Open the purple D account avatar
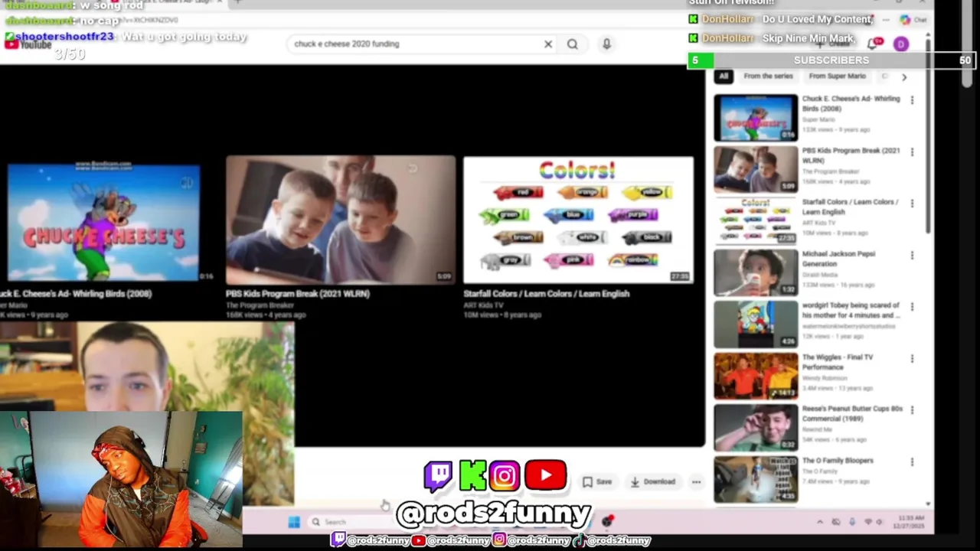 [x=900, y=44]
